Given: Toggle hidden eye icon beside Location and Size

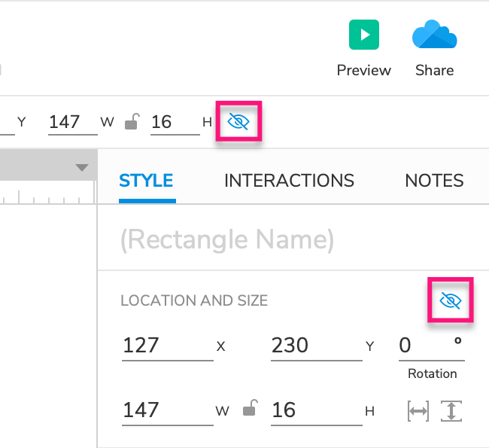Looking at the screenshot, I should [x=450, y=301].
